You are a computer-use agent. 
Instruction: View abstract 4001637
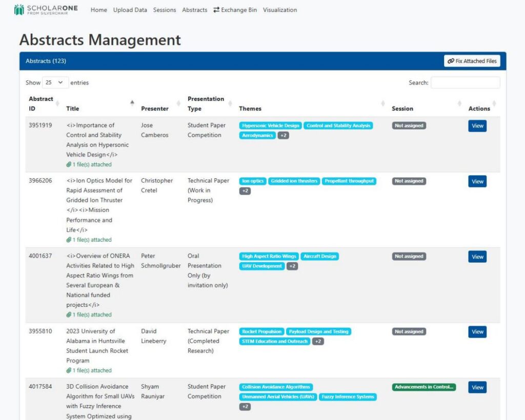click(x=477, y=257)
